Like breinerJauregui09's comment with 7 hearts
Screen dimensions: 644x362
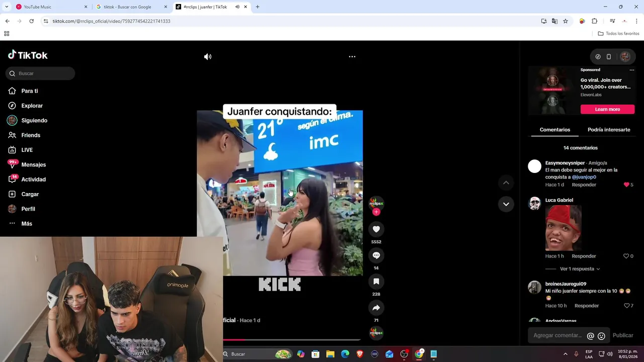[626, 306]
